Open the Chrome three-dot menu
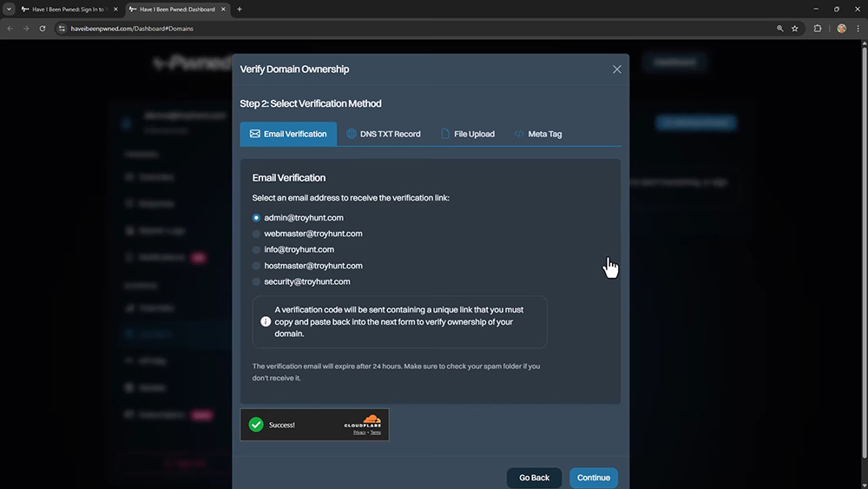 [858, 28]
